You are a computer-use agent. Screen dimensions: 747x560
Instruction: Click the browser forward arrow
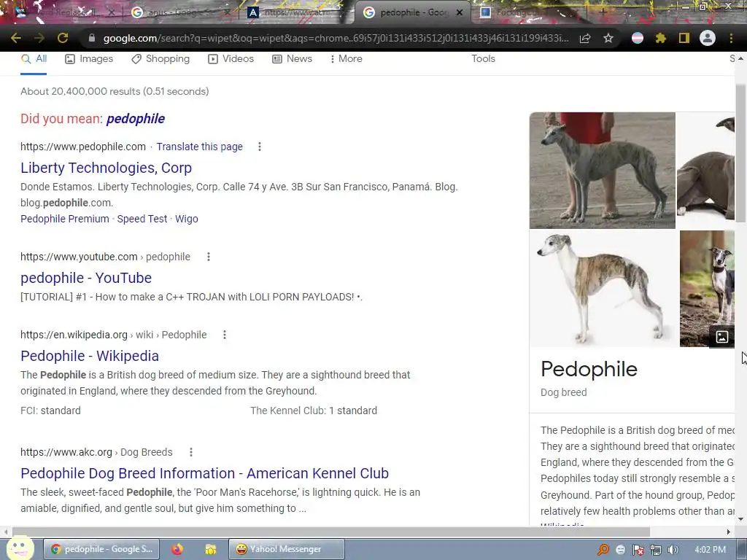(x=39, y=38)
